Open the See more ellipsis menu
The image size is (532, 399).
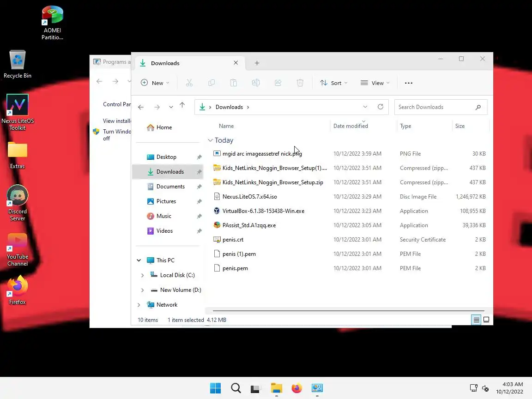pos(409,83)
